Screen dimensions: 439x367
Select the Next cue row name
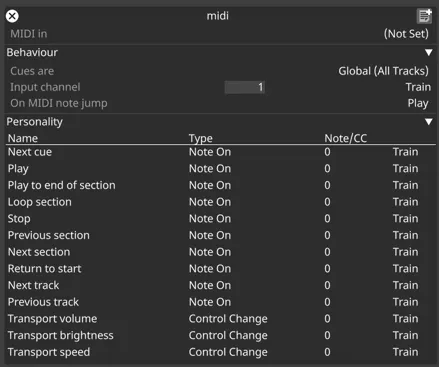(30, 152)
